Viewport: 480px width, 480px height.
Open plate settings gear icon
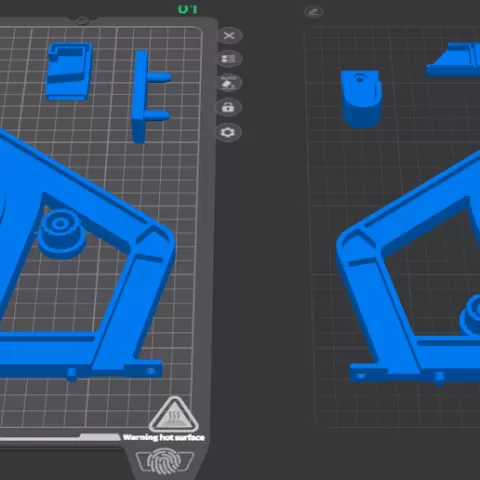point(228,133)
